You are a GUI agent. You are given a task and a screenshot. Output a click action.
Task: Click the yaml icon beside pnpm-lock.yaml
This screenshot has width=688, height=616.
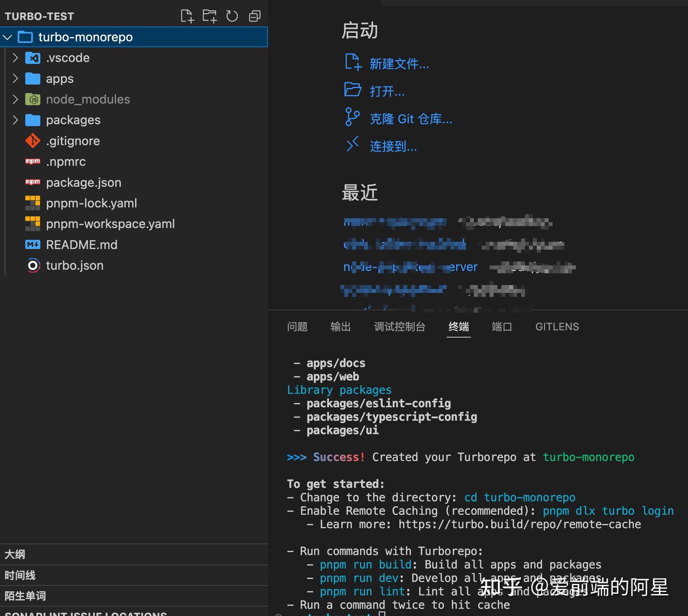[32, 203]
